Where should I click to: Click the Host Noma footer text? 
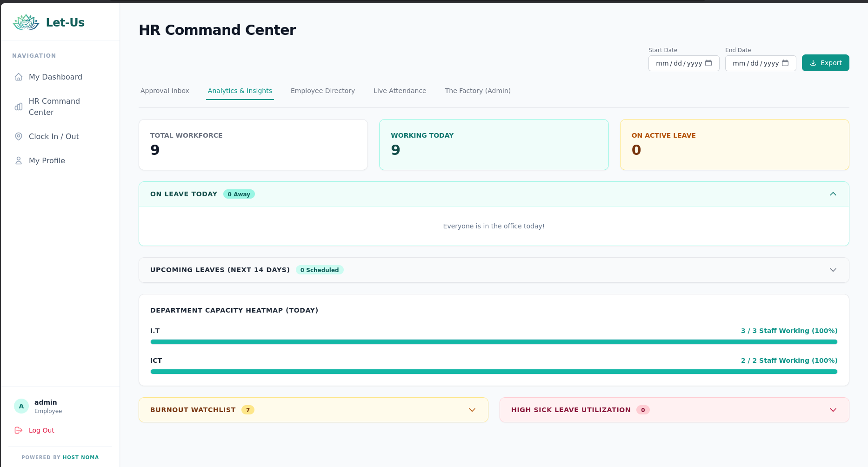pos(80,457)
